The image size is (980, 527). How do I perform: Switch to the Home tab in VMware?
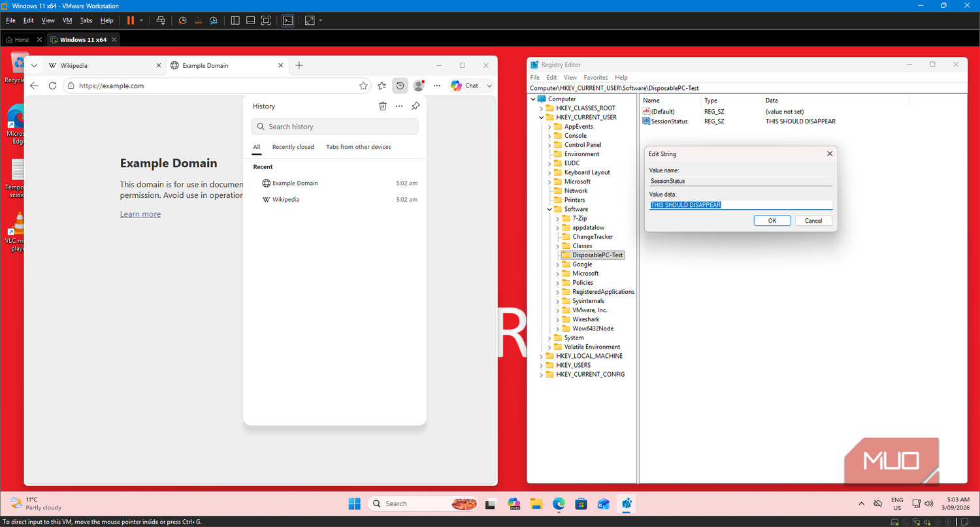point(22,40)
